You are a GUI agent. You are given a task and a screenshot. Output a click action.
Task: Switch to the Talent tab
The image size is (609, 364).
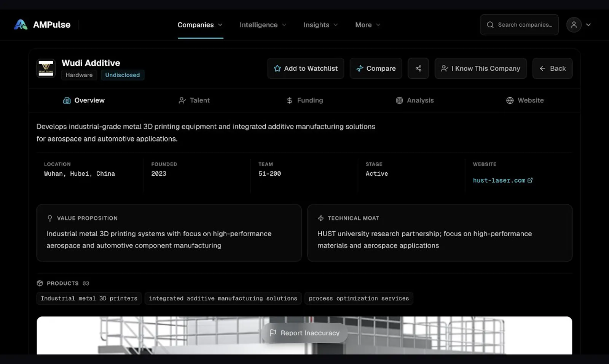point(194,100)
